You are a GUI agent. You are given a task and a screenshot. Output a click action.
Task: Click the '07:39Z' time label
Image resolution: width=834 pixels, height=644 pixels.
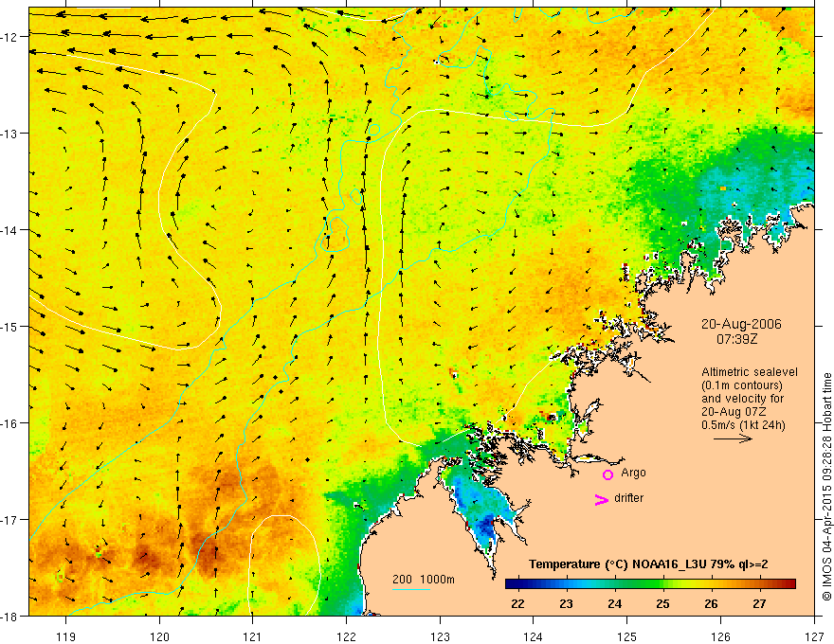pyautogui.click(x=736, y=338)
